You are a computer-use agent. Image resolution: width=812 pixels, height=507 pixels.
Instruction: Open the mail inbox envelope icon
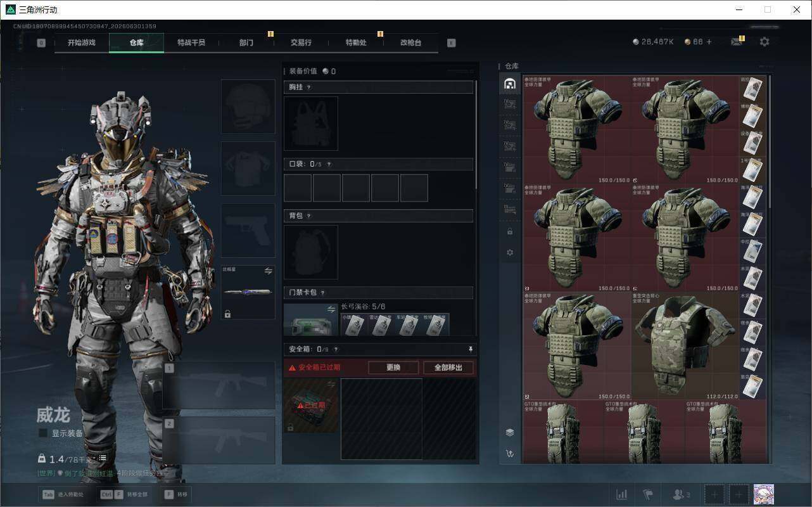[736, 42]
